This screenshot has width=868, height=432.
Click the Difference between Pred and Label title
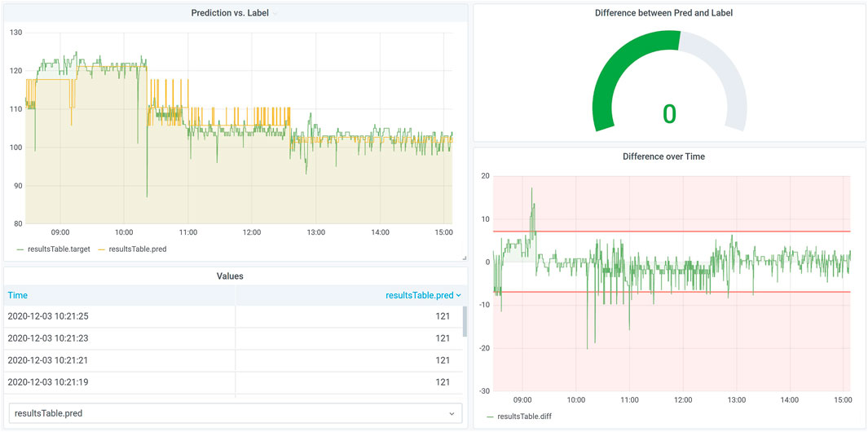click(663, 13)
